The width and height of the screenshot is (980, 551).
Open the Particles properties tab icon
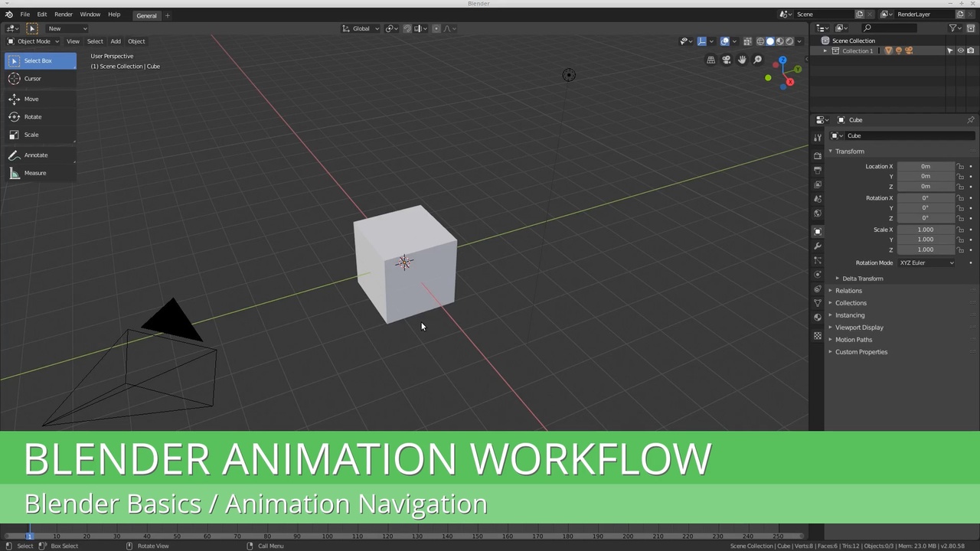click(x=818, y=260)
